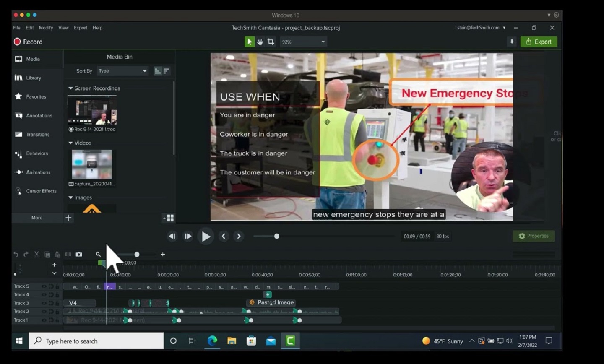Lock Track 1 with padlock
The height and width of the screenshot is (364, 604).
pos(57,320)
